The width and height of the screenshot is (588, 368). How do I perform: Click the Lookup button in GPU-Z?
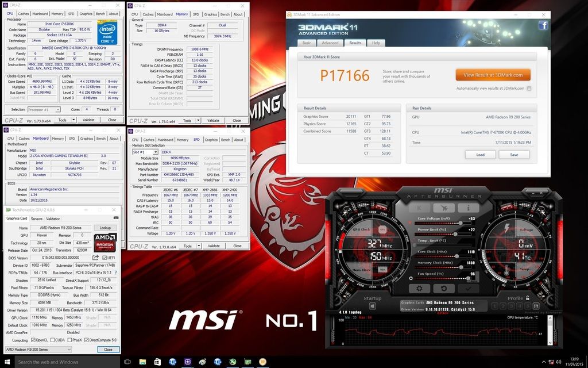pos(105,228)
